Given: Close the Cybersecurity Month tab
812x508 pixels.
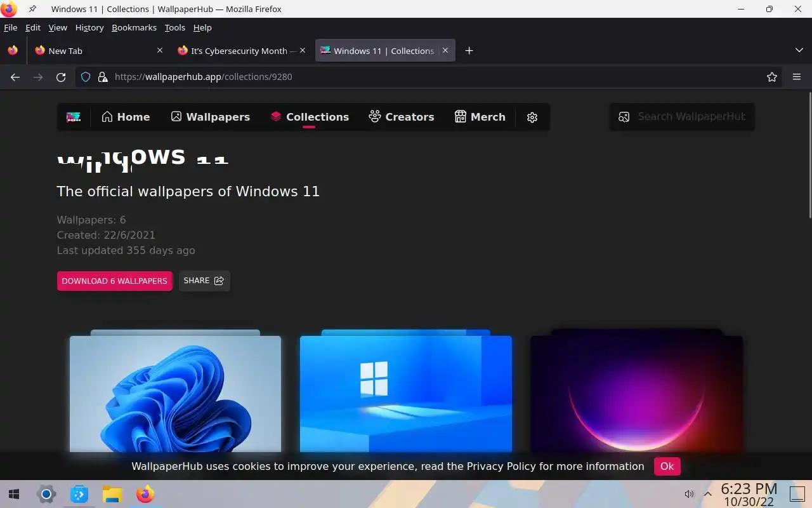Looking at the screenshot, I should [x=303, y=51].
